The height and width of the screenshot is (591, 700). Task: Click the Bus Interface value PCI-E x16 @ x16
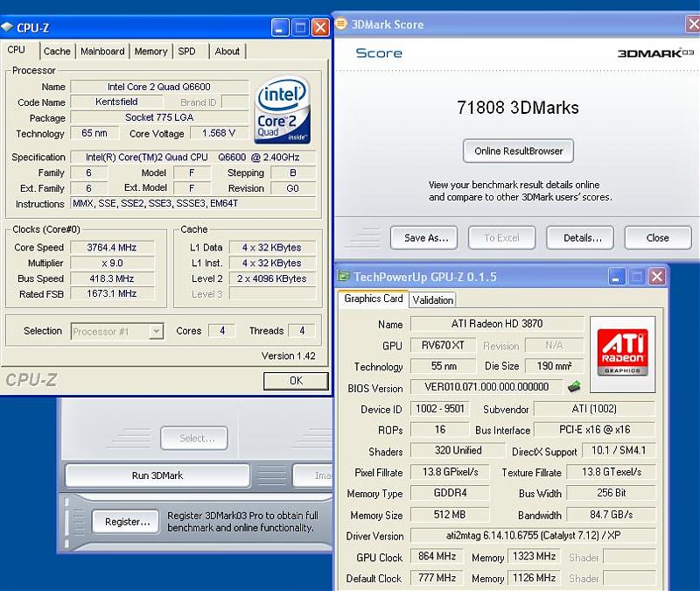(595, 430)
